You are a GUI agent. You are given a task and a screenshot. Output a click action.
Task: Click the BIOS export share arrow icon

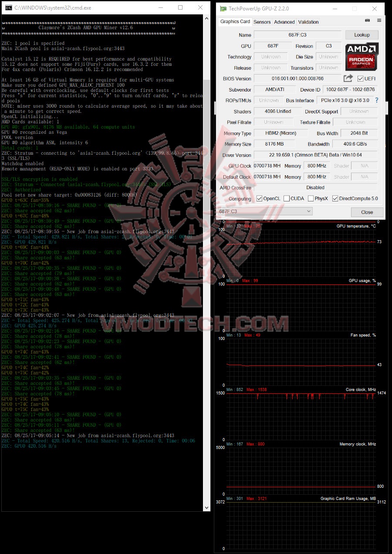click(x=348, y=78)
